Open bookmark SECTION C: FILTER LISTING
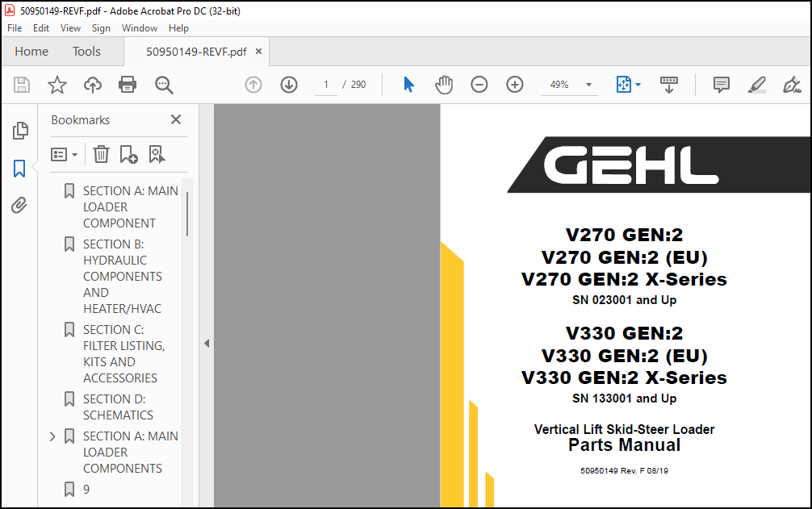 pos(123,354)
